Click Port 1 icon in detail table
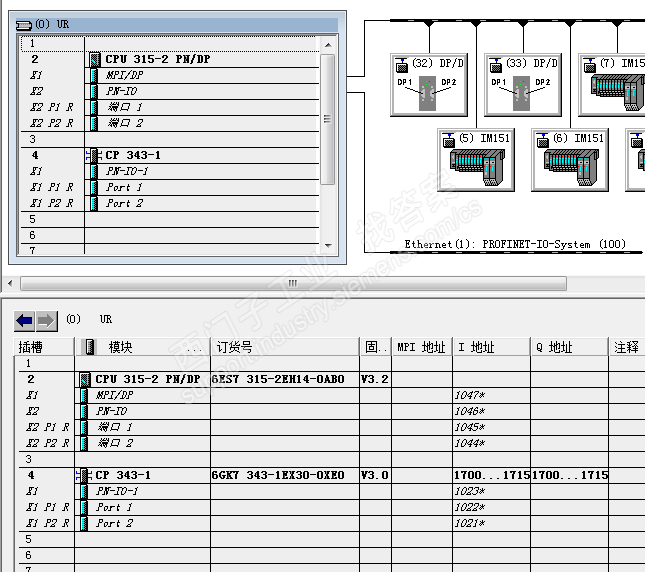This screenshot has height=572, width=645. (x=84, y=507)
